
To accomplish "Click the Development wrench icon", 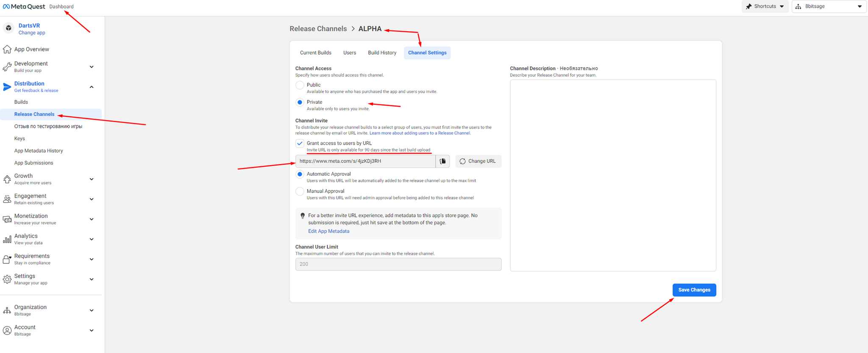I will (x=7, y=66).
